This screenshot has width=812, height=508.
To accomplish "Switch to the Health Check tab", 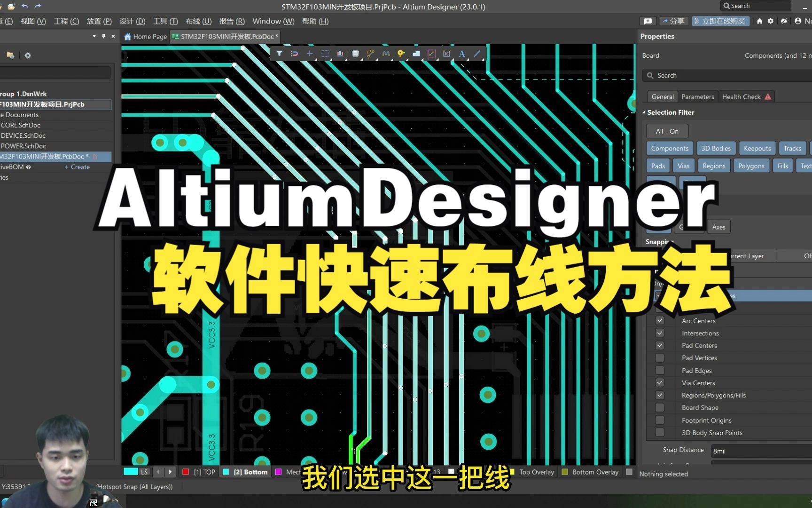I will point(742,96).
